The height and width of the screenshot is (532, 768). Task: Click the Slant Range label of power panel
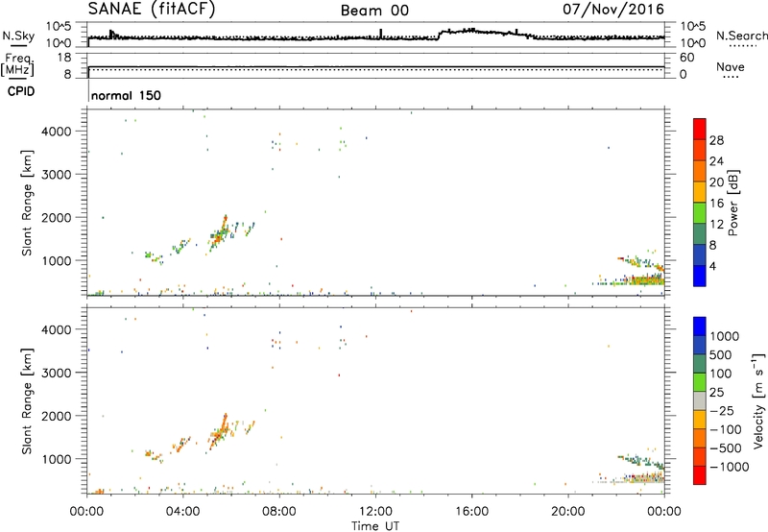coord(27,203)
